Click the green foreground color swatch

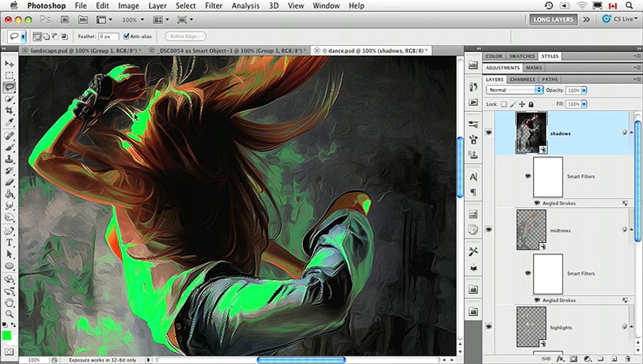[x=7, y=336]
